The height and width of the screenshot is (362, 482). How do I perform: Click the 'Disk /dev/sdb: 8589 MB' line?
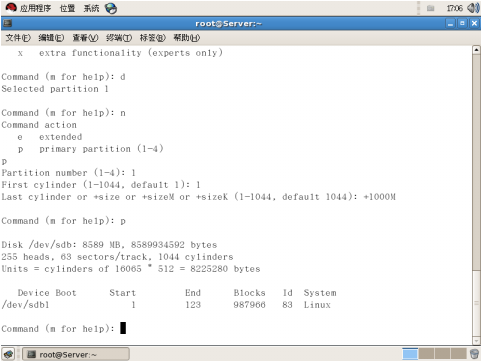point(109,245)
